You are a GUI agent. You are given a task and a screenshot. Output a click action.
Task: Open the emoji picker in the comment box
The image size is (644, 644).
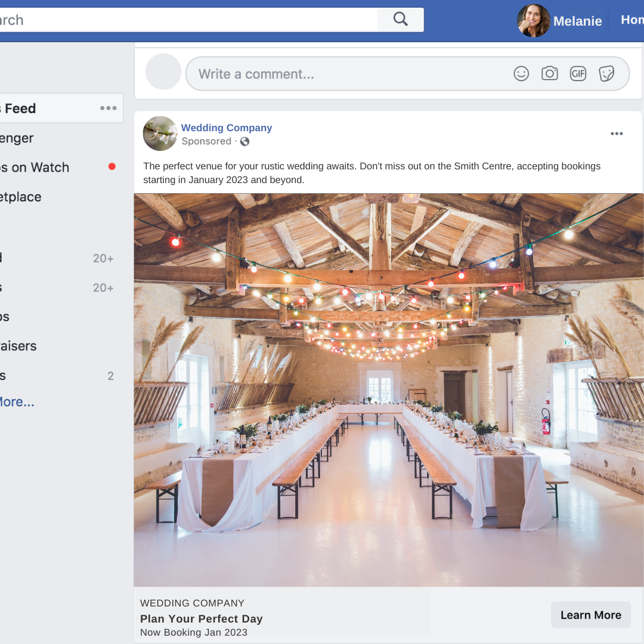521,73
